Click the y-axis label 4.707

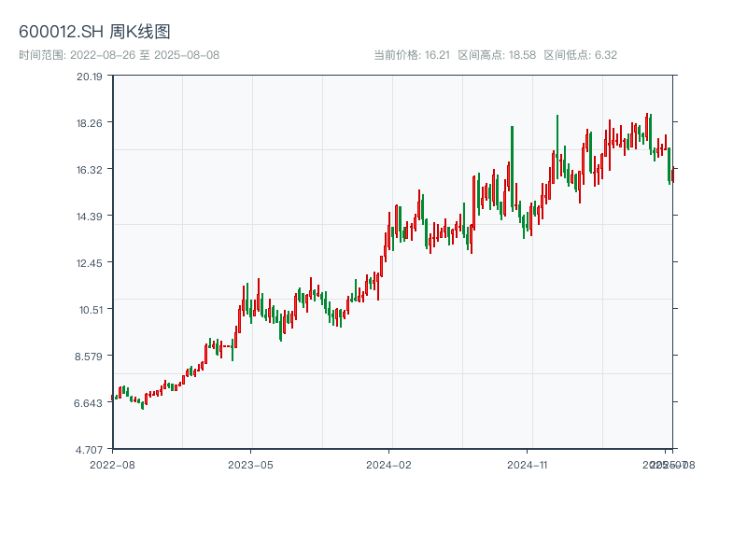[89, 450]
